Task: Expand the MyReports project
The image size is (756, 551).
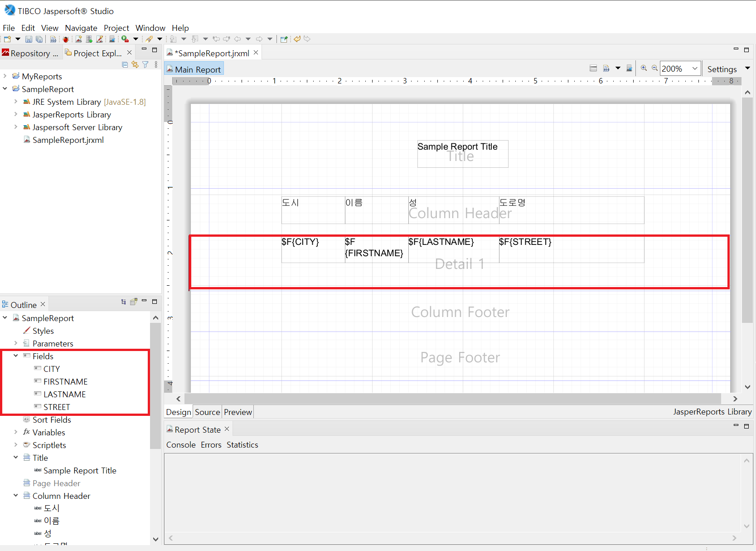Action: click(5, 76)
